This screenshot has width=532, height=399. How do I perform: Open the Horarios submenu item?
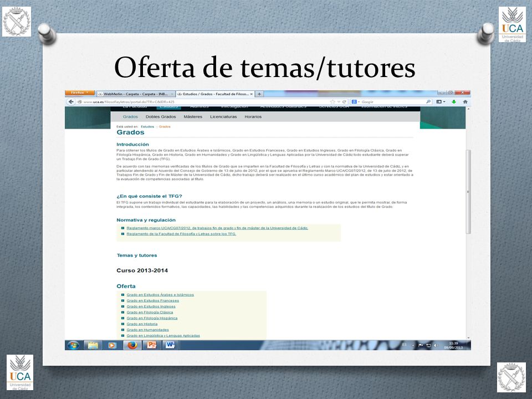(253, 117)
